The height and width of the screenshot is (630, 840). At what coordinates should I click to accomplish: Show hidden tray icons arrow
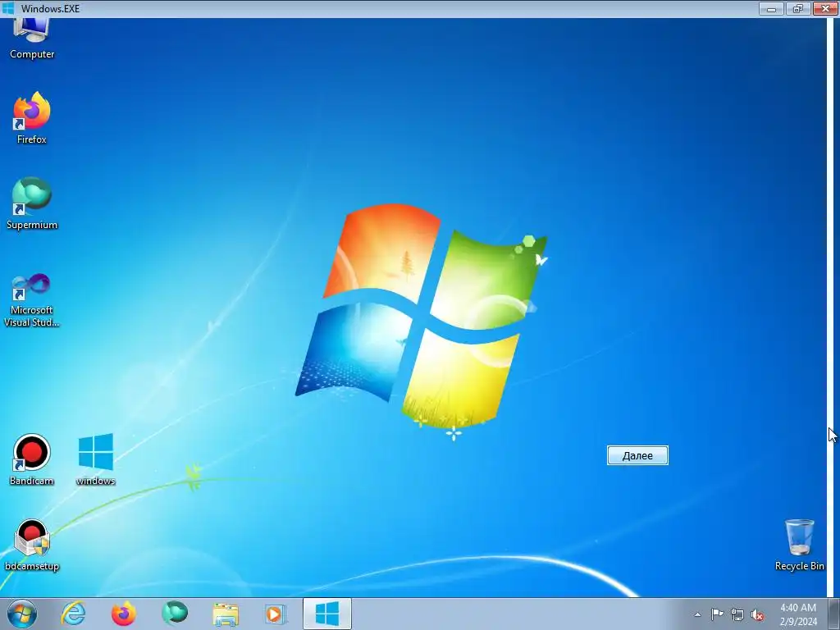point(697,614)
